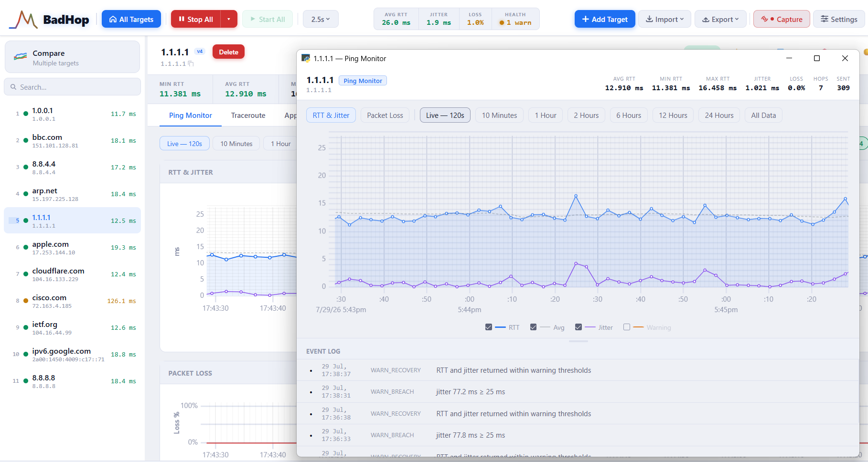Click the Ping Monitor window app icon
The width and height of the screenshot is (868, 462).
coord(306,58)
